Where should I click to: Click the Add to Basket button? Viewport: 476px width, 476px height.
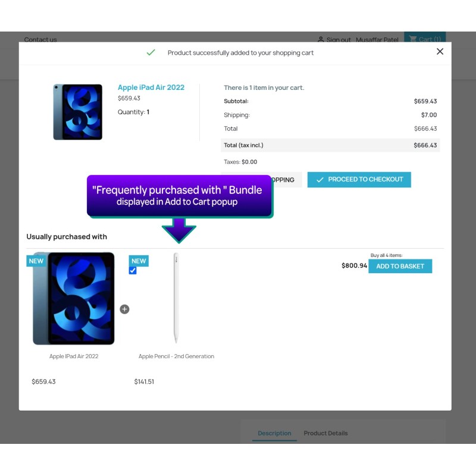(400, 266)
